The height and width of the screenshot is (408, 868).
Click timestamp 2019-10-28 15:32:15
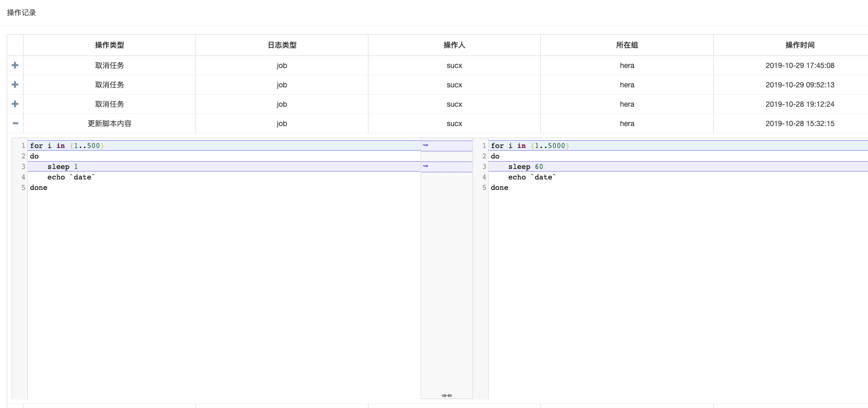(x=800, y=123)
